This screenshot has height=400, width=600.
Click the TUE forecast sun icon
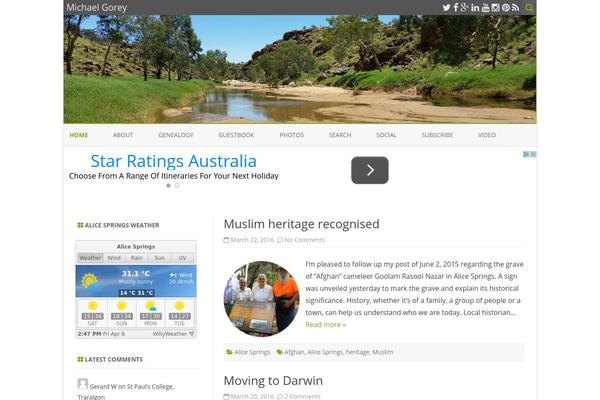(x=179, y=305)
